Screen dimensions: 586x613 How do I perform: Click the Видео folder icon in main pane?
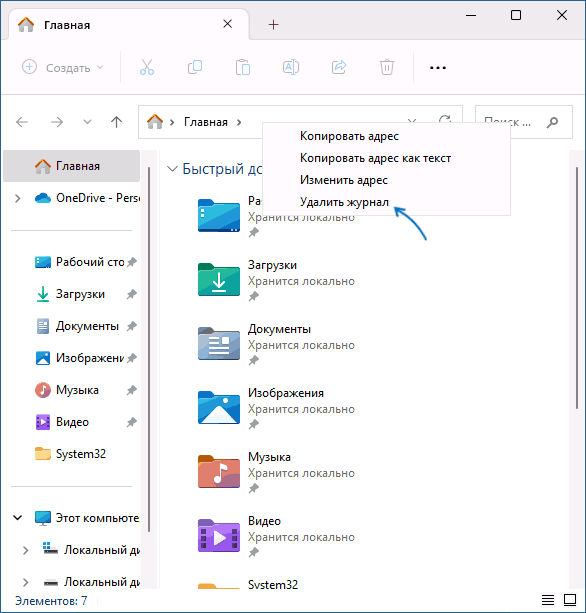coord(219,536)
